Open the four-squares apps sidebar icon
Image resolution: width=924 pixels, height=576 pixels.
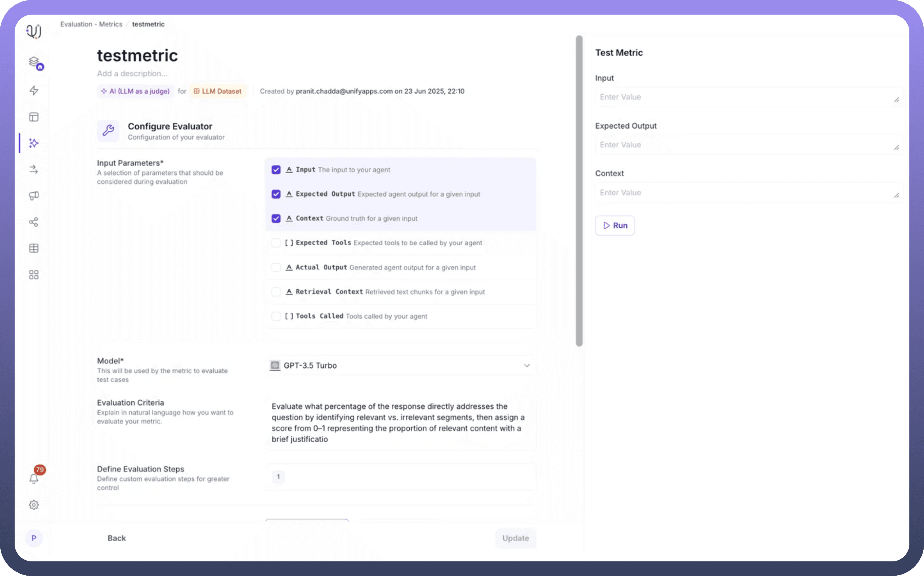(34, 275)
